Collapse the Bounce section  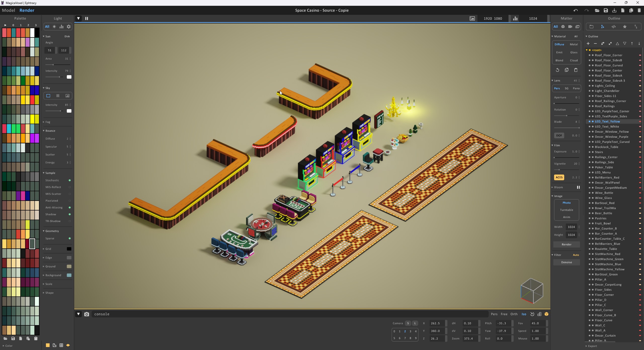[50, 131]
